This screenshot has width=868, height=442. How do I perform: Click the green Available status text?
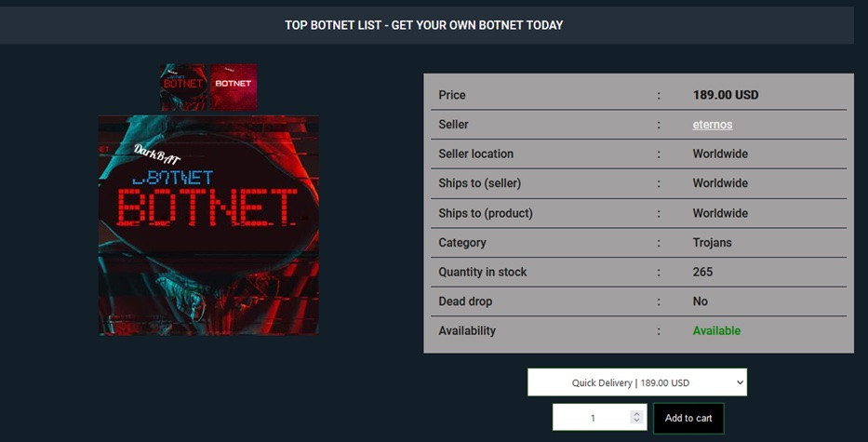716,330
